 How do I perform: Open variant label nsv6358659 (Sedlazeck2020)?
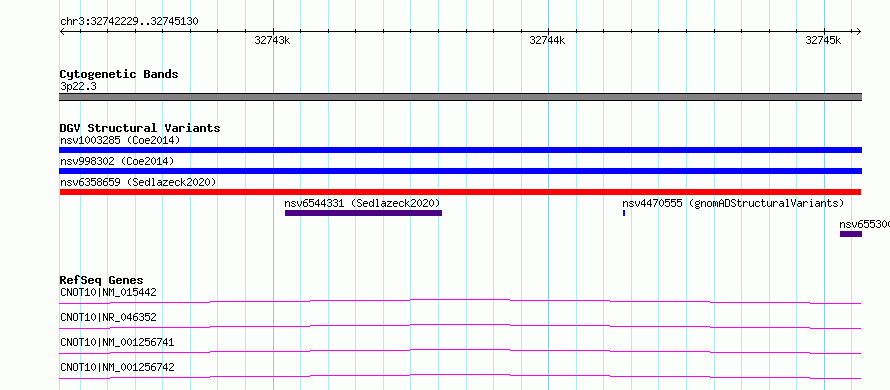tap(138, 182)
